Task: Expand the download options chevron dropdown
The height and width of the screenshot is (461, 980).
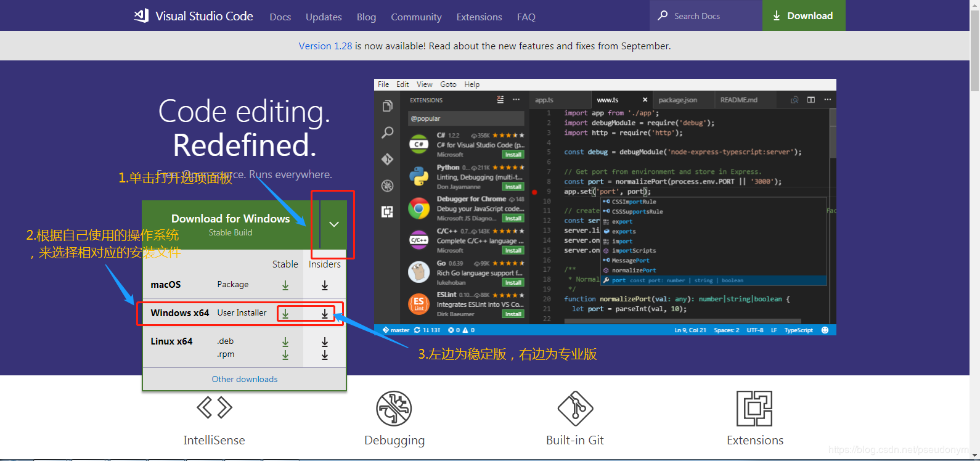Action: point(333,224)
